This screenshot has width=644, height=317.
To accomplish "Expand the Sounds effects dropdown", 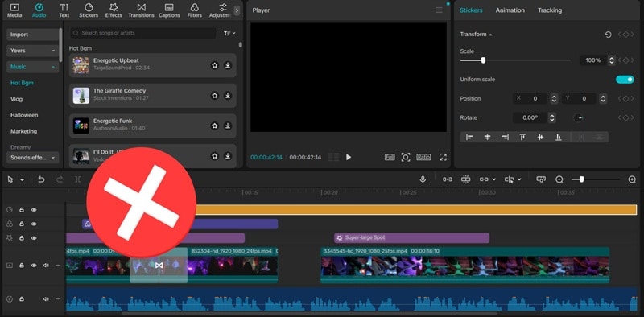I will point(32,158).
